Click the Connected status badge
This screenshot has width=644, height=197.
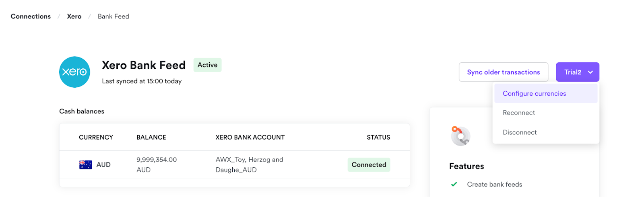[369, 165]
